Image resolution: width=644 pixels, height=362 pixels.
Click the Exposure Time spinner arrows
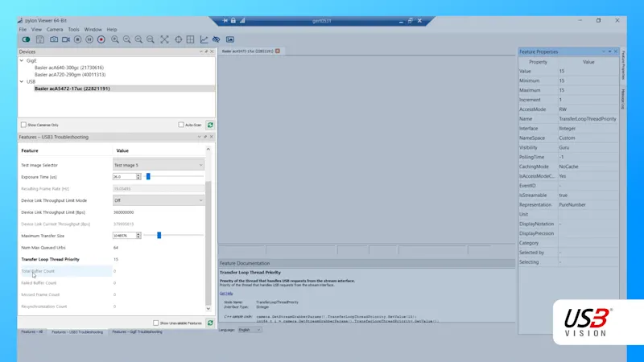click(138, 176)
